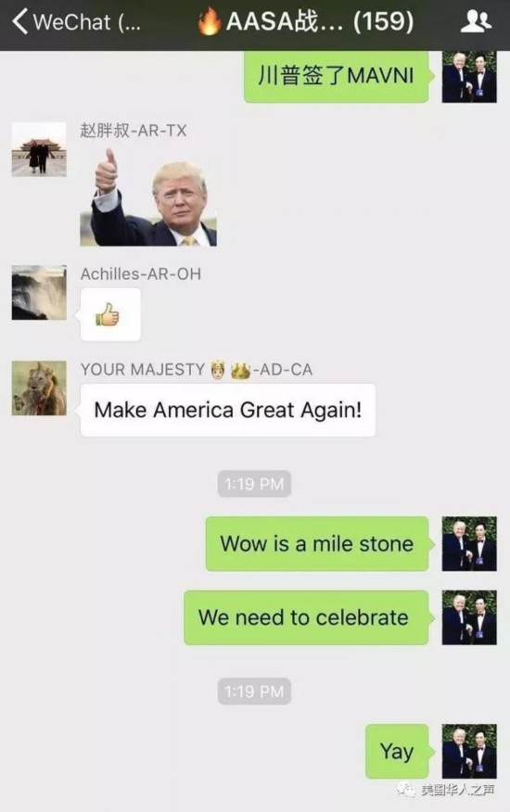Open own avatar beside "Yay" message
This screenshot has height=812, width=510.
[469, 751]
